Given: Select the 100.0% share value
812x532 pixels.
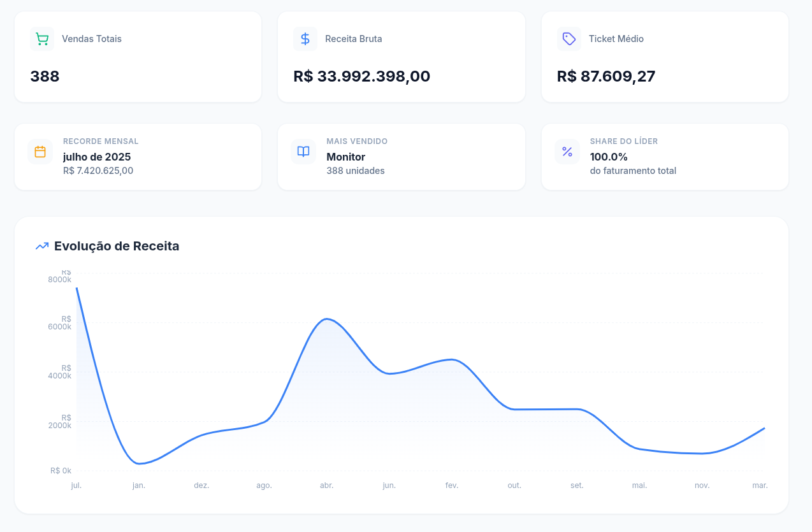Looking at the screenshot, I should click(x=609, y=157).
